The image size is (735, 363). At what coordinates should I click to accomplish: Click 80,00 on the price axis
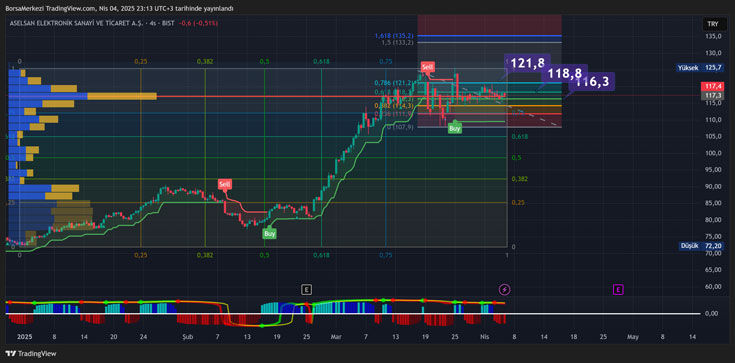tap(713, 219)
